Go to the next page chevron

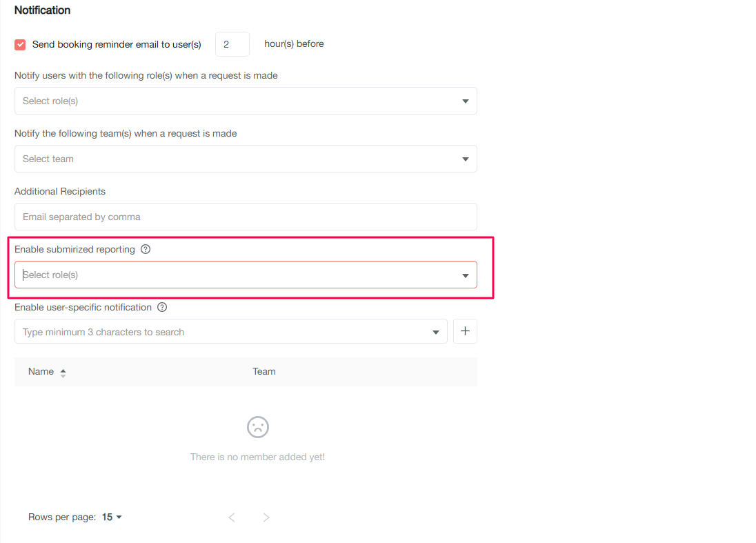(x=266, y=517)
